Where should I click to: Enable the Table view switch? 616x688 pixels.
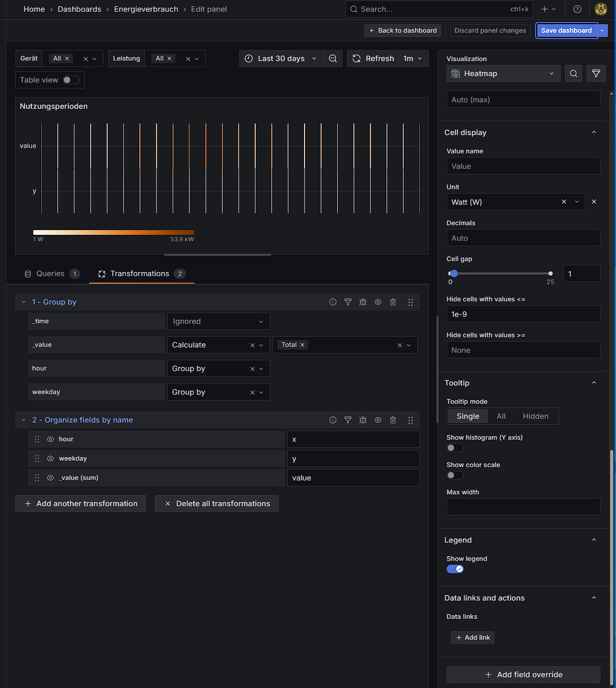coord(71,80)
